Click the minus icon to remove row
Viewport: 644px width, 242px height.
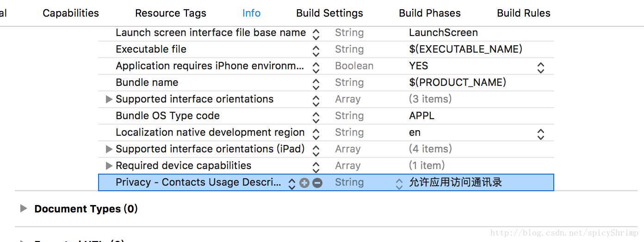tap(317, 183)
